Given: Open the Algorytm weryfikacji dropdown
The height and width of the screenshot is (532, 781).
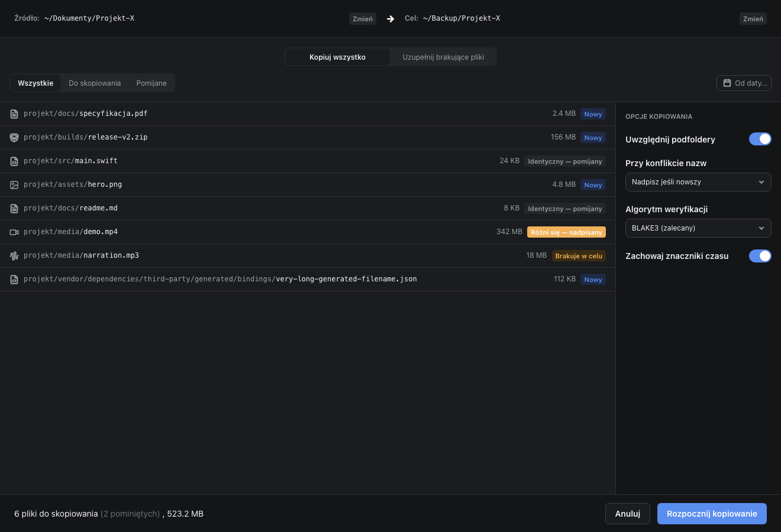Looking at the screenshot, I should [698, 228].
